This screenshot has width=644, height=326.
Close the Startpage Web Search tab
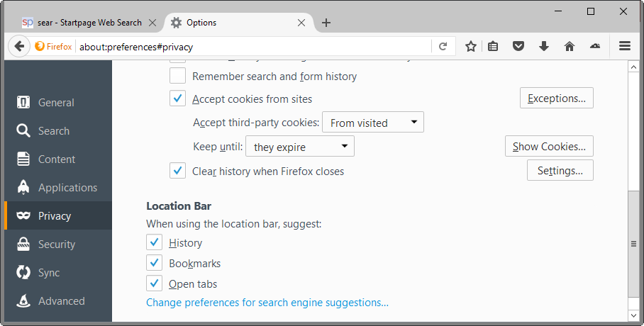tap(152, 23)
